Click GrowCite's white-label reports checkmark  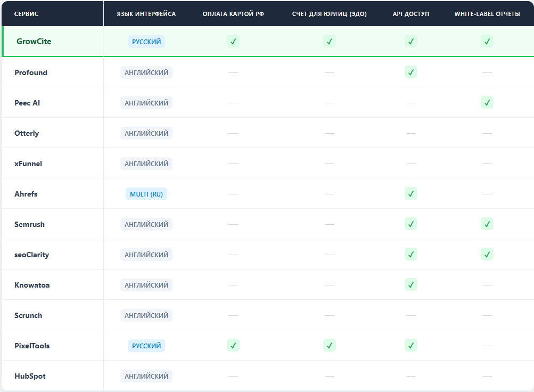[487, 42]
